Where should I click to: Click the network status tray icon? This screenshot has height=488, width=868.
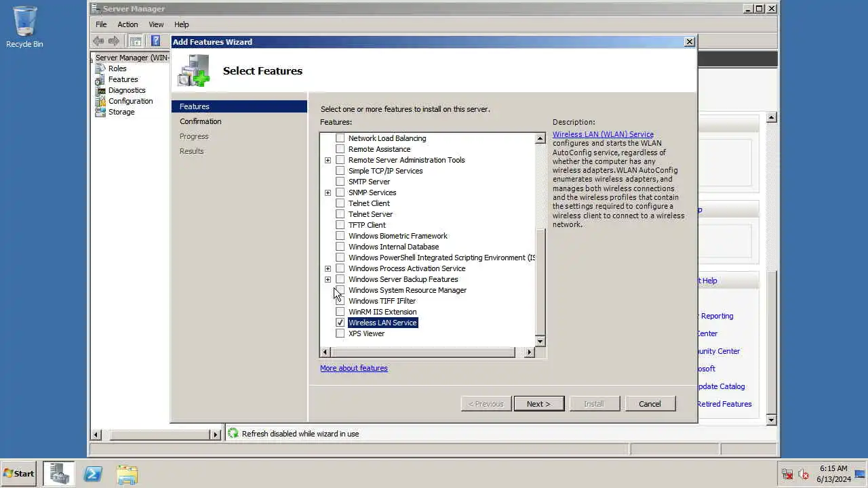pyautogui.click(x=787, y=474)
